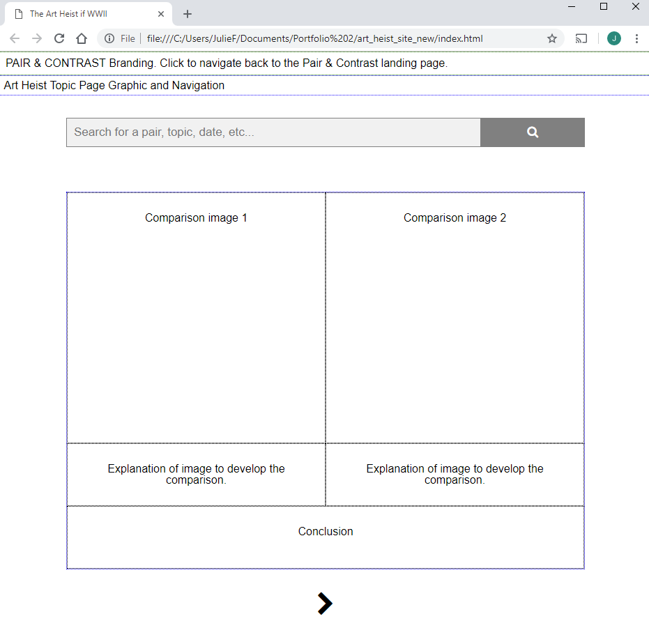Open the Art Heist Topic Page Graphic link

click(x=114, y=85)
